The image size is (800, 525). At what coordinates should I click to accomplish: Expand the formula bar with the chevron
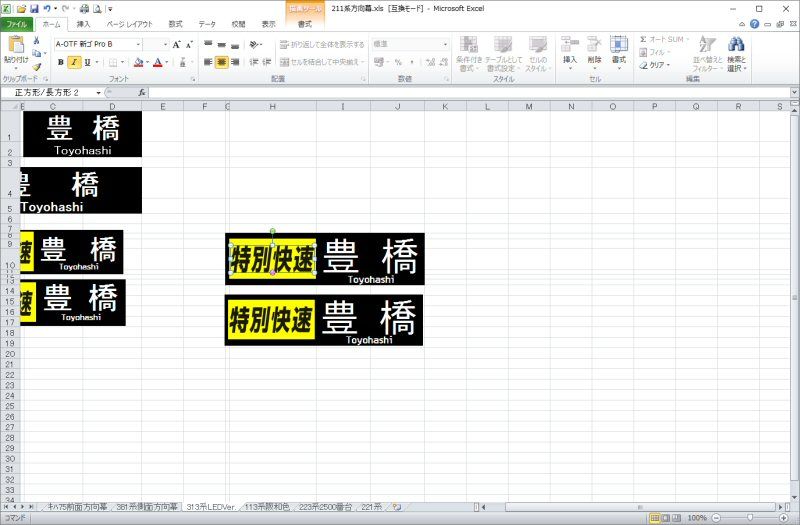pyautogui.click(x=794, y=92)
